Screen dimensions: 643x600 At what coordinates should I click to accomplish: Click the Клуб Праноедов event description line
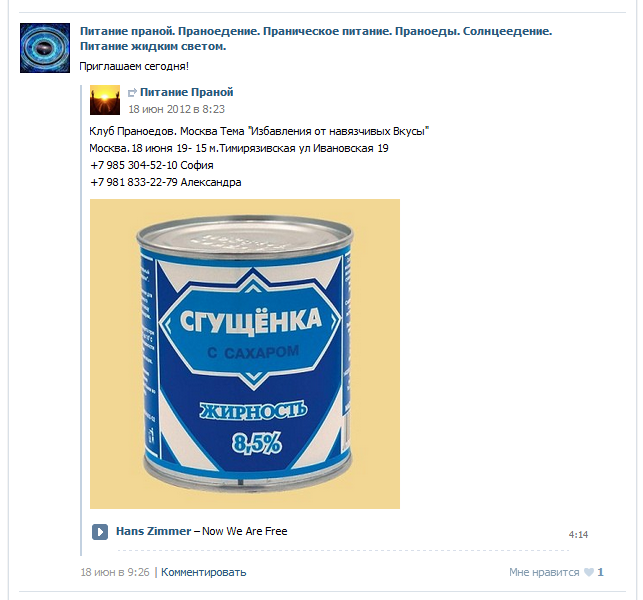(x=259, y=131)
